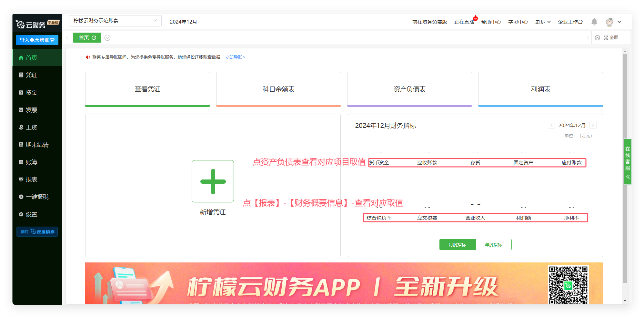The height and width of the screenshot is (317, 644).
Task: Click the 立即导账 link
Action: 235,57
